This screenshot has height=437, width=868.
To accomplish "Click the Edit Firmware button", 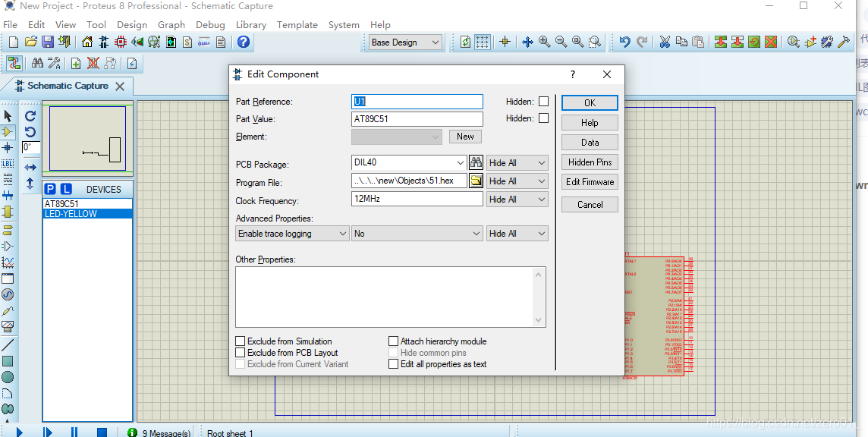I will pos(590,181).
